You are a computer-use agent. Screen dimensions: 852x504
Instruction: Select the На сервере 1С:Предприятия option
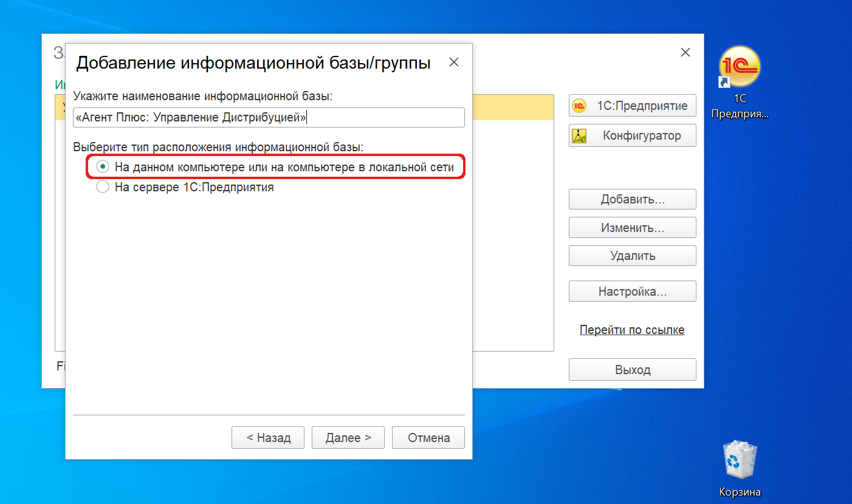click(185, 187)
